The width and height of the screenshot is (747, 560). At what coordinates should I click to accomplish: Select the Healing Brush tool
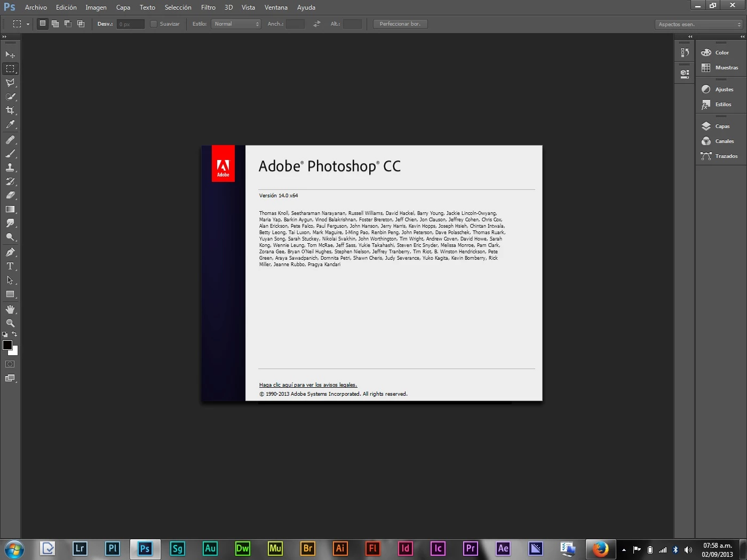[x=10, y=140]
